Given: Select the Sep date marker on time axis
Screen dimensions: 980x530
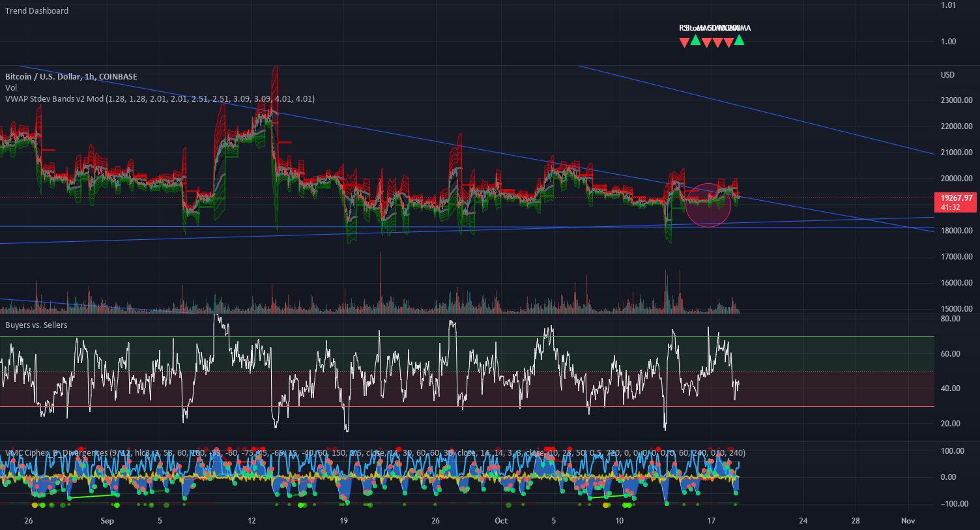Looking at the screenshot, I should [108, 520].
